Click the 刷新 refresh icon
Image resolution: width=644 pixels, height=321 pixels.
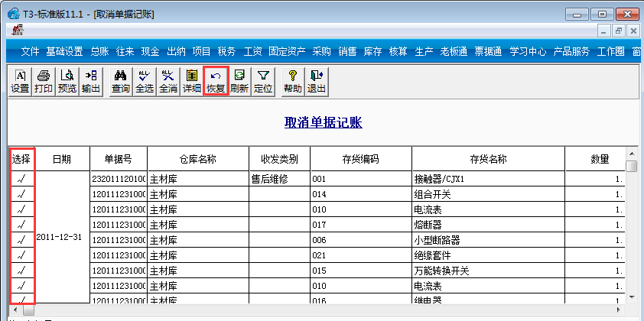(239, 82)
